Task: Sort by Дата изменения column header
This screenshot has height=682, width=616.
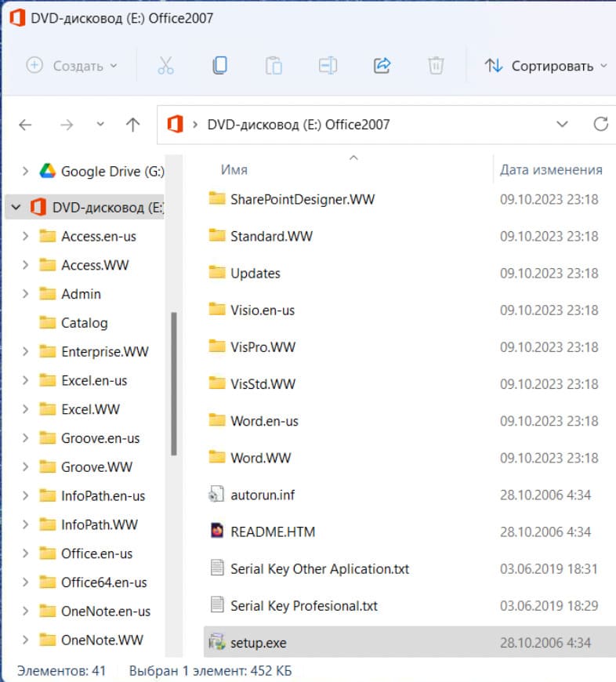Action: pyautogui.click(x=551, y=169)
